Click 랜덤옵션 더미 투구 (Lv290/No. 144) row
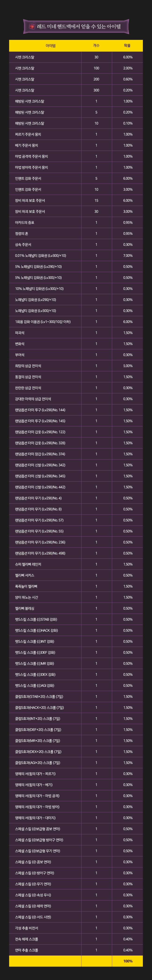This screenshot has height=980, width=152. point(76,410)
